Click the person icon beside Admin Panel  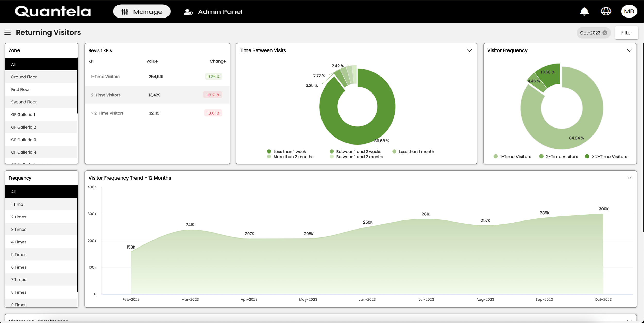tap(188, 11)
